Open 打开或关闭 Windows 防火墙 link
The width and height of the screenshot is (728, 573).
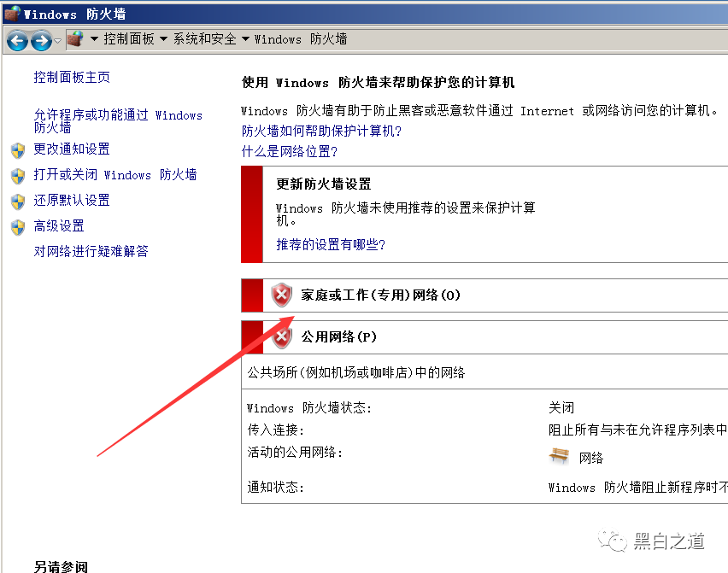[x=115, y=175]
